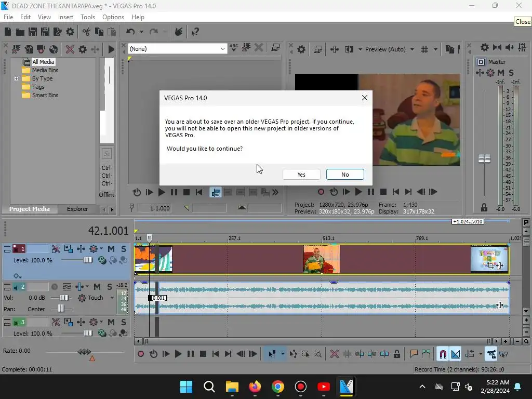Open the Tools menu
Viewport: 532px width, 399px height.
coord(87,17)
